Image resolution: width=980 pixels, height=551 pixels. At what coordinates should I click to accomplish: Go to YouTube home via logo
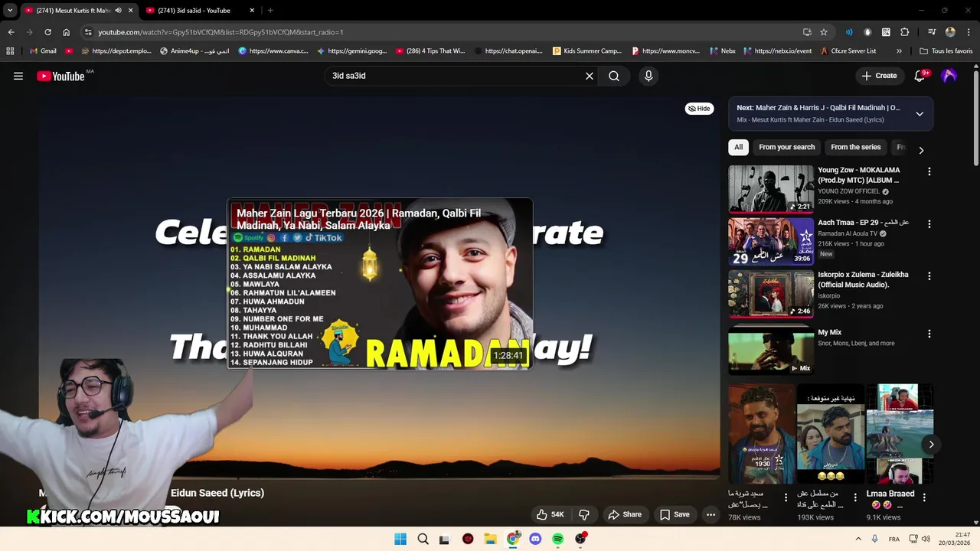[x=60, y=76]
